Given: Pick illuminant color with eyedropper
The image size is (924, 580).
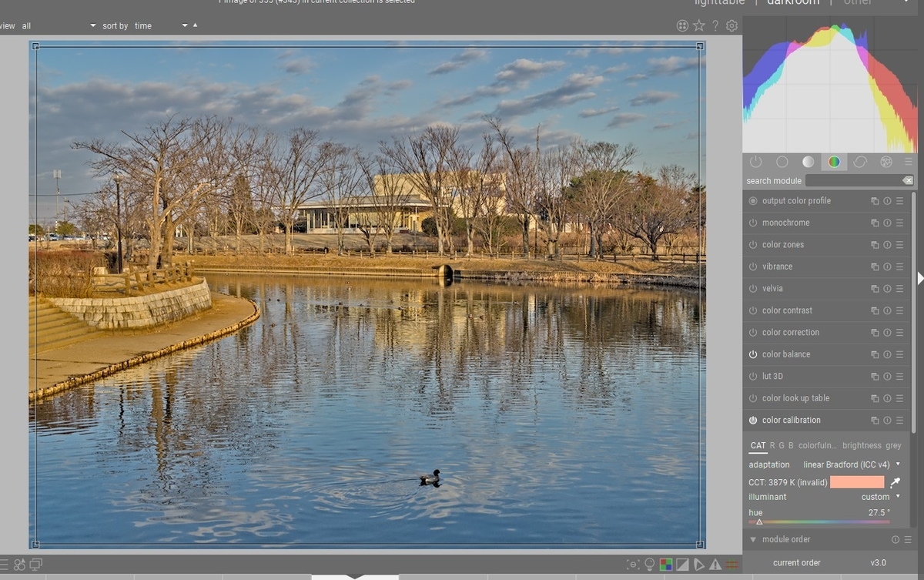Looking at the screenshot, I should (x=895, y=482).
